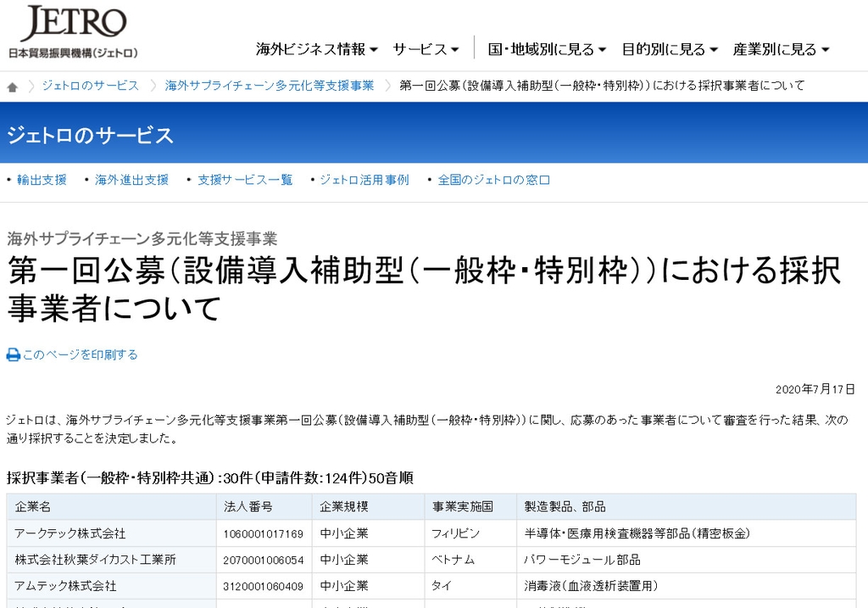Click the printer icon
The width and height of the screenshot is (868, 608).
coord(13,354)
